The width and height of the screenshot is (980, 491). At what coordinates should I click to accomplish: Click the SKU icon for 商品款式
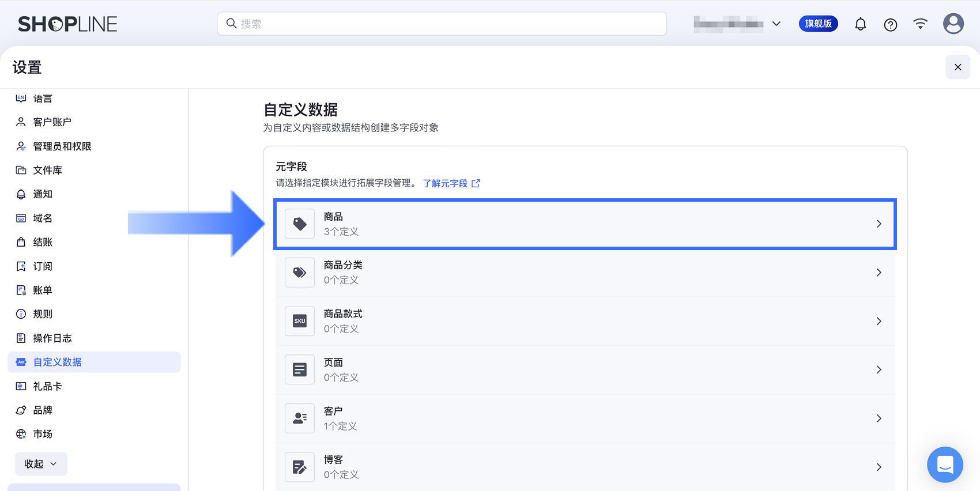[x=300, y=321]
